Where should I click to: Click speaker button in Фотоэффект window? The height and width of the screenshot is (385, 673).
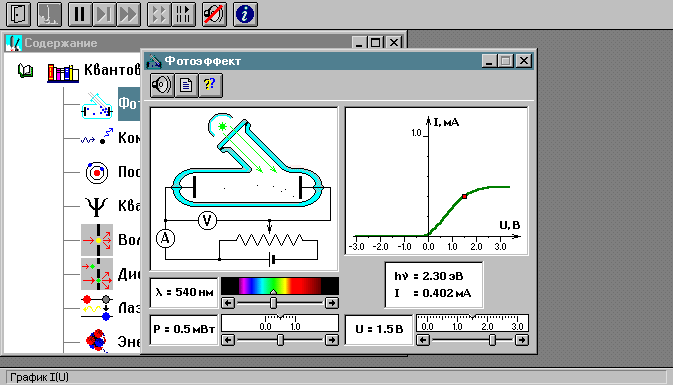tap(162, 85)
